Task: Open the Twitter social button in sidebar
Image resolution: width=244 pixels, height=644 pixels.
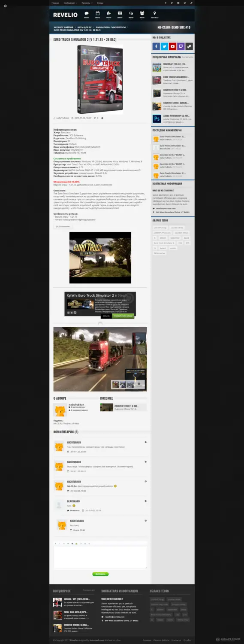Action: coord(164,46)
